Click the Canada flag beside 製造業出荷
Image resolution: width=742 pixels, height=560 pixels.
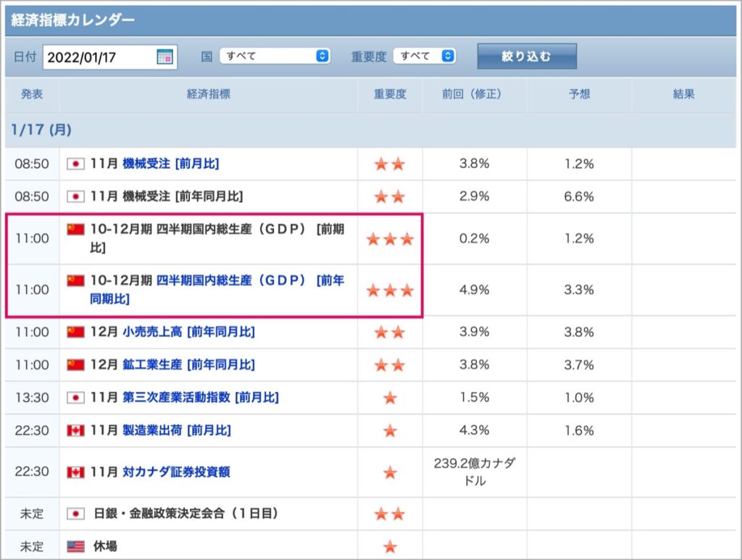[x=75, y=430]
